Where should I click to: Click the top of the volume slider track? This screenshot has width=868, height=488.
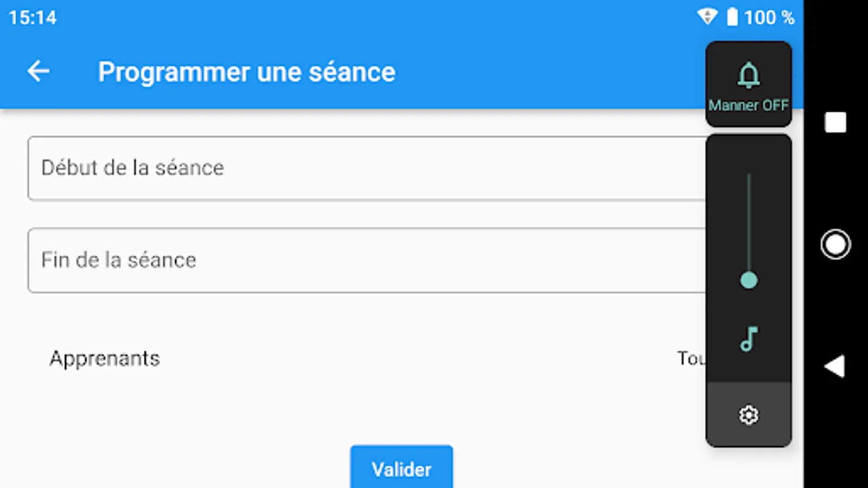(x=749, y=177)
